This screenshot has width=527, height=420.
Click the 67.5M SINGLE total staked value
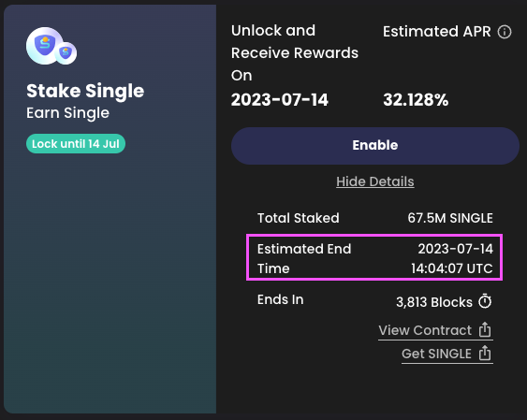[450, 218]
